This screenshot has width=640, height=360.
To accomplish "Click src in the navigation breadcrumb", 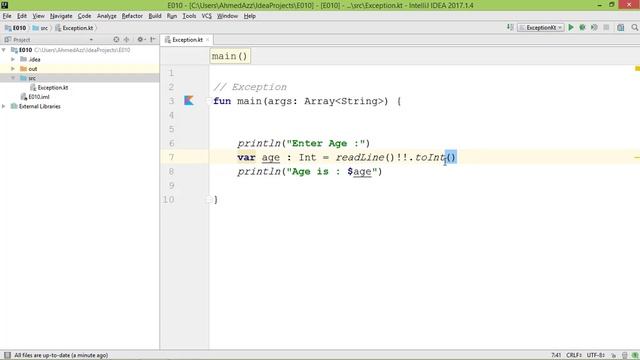I will pos(40,28).
